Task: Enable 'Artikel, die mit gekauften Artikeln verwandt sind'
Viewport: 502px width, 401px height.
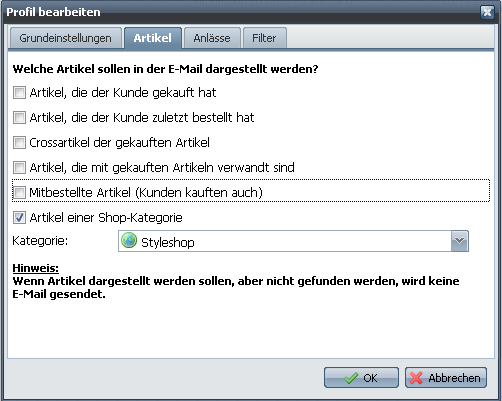Action: click(19, 167)
